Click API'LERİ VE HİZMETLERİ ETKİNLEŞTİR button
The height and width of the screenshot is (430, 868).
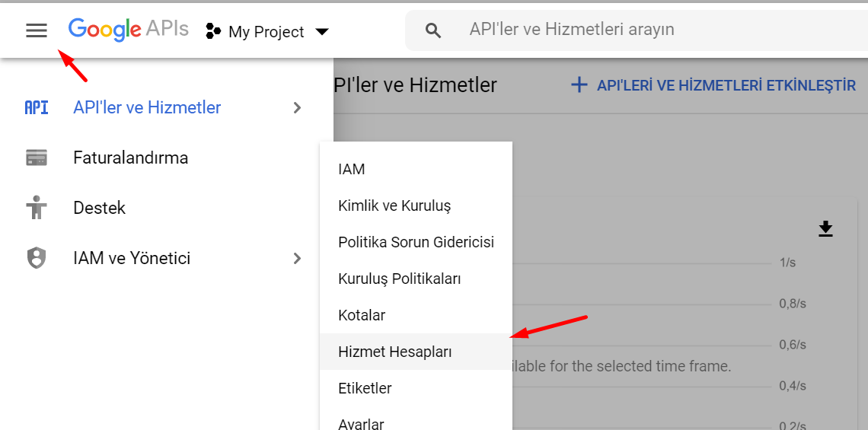tap(713, 85)
